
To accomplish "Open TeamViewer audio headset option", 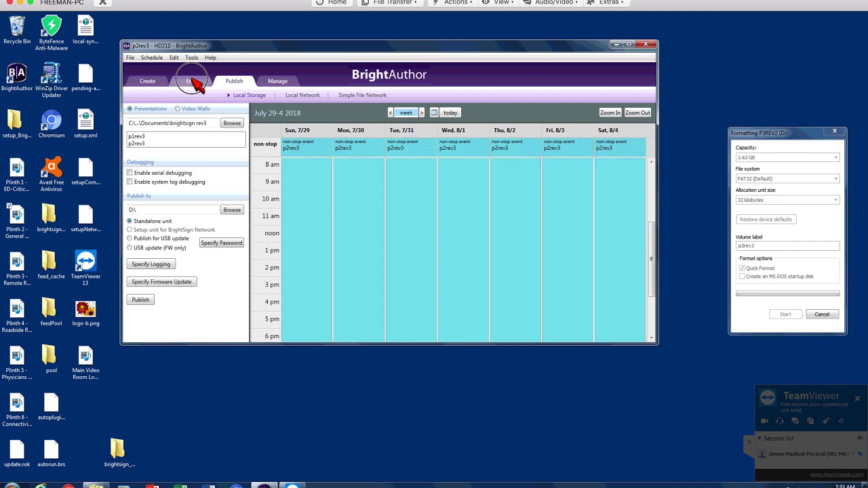I will (780, 421).
